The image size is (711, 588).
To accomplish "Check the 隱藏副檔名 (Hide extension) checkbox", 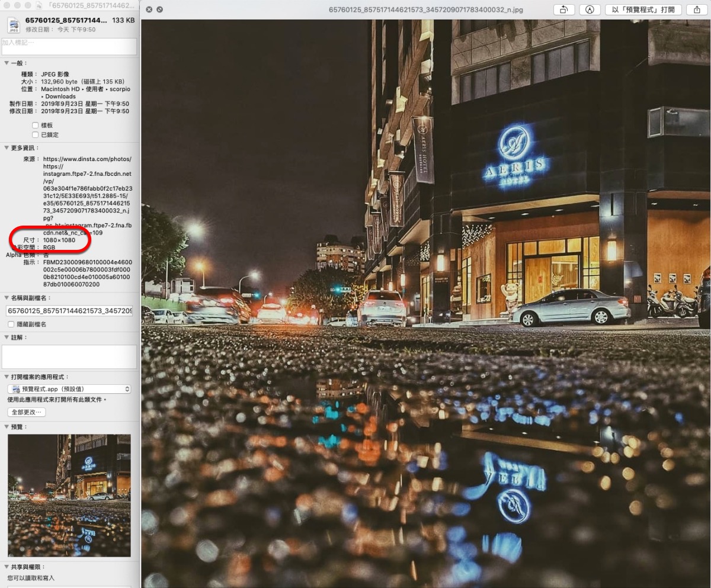I will tap(11, 324).
